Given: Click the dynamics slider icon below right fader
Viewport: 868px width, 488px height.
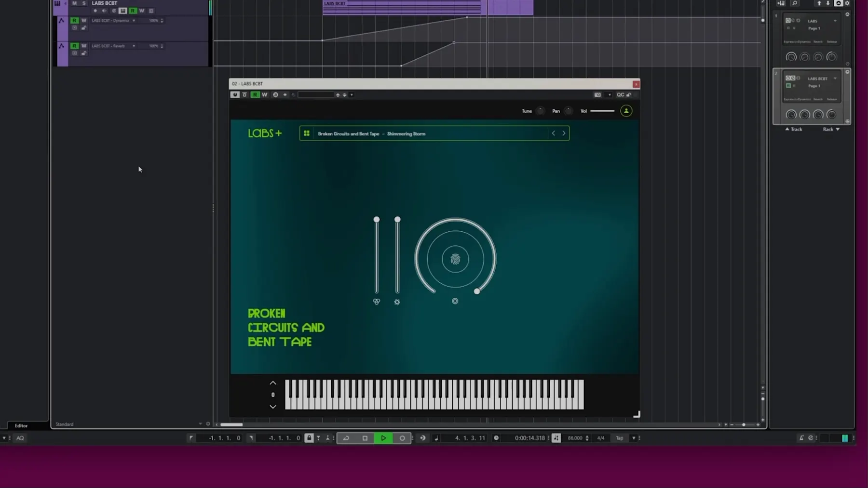Looking at the screenshot, I should click(x=397, y=302).
